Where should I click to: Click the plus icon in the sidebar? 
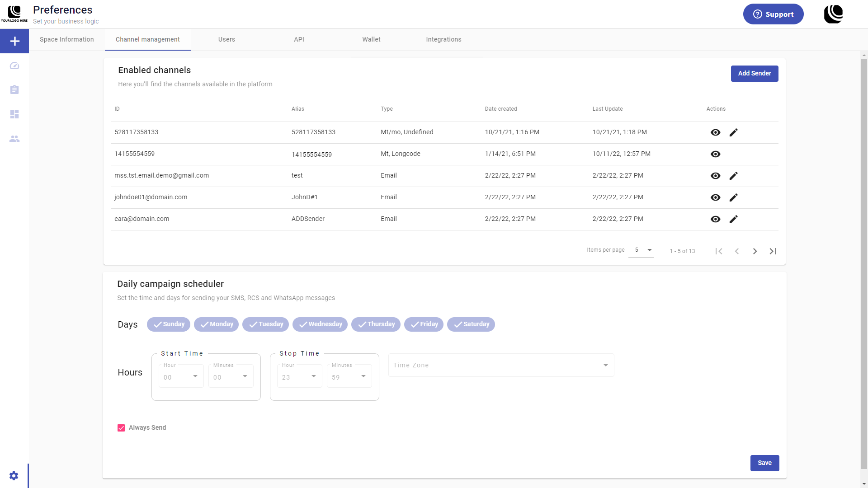pyautogui.click(x=14, y=41)
